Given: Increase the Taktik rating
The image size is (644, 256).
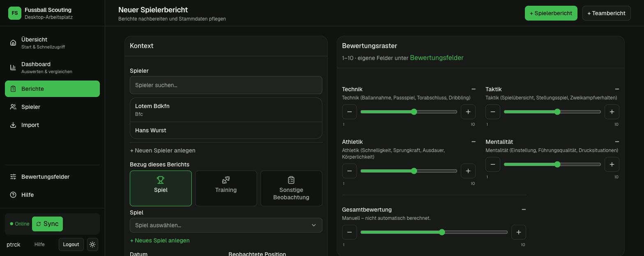Looking at the screenshot, I should tap(612, 112).
